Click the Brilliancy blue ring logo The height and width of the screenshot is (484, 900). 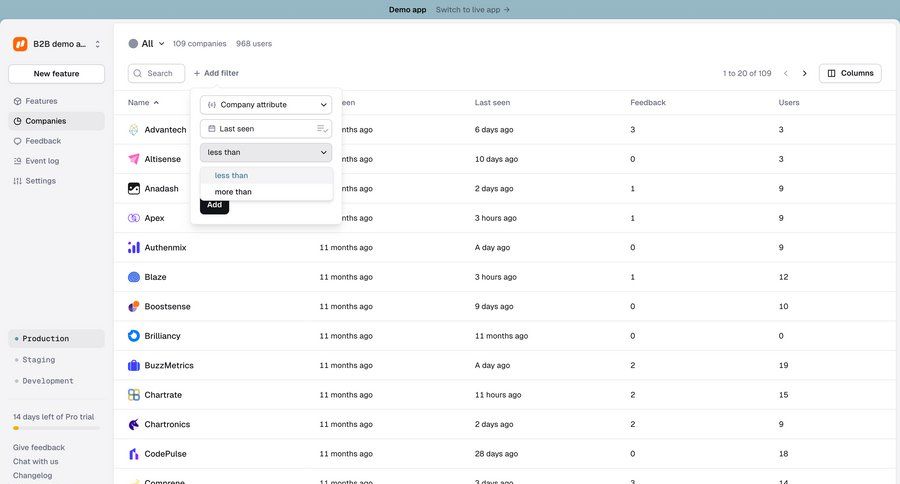tap(134, 336)
